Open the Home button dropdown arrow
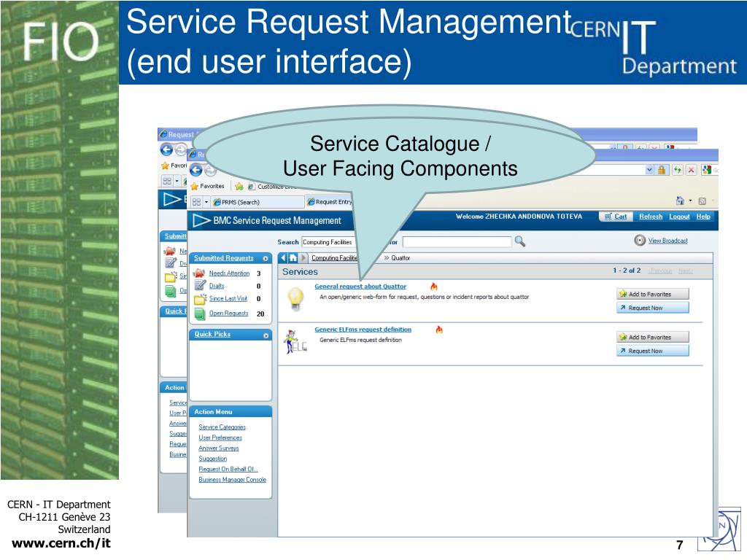Screen dimensions: 747x560 [x=690, y=201]
